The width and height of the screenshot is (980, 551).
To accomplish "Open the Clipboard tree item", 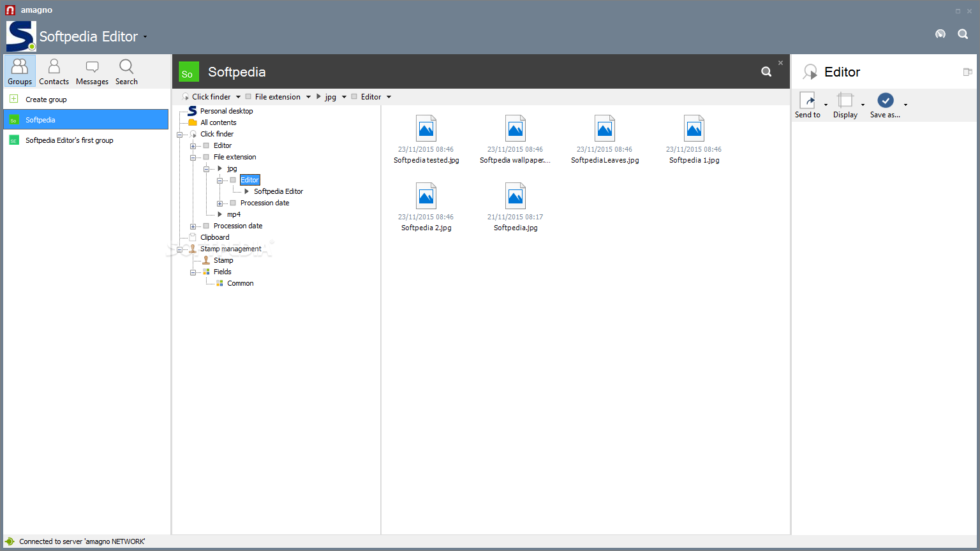I will 215,237.
